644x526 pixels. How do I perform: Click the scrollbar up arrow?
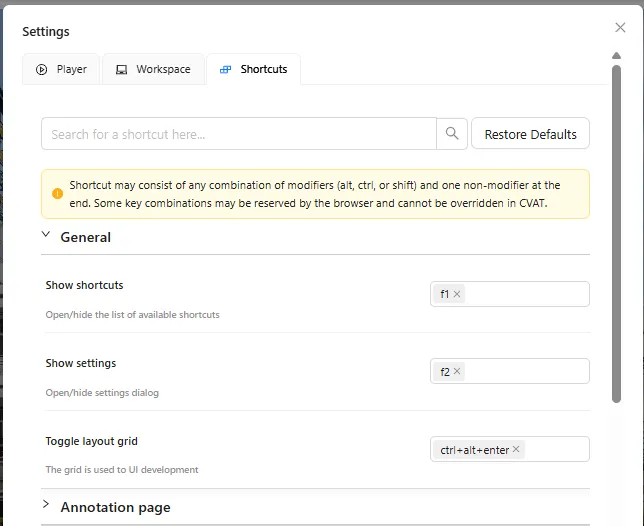click(x=616, y=55)
